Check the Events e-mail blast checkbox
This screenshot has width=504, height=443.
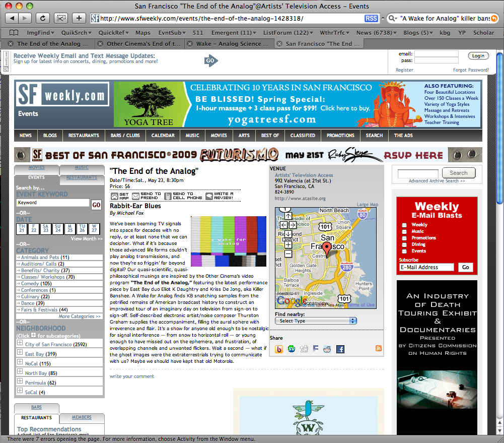click(x=404, y=251)
